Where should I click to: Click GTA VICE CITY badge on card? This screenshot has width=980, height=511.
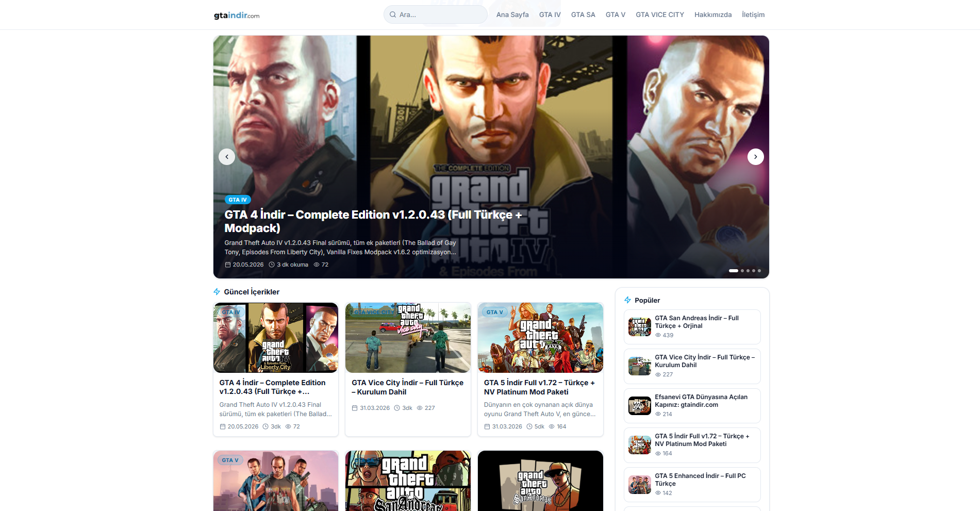374,312
